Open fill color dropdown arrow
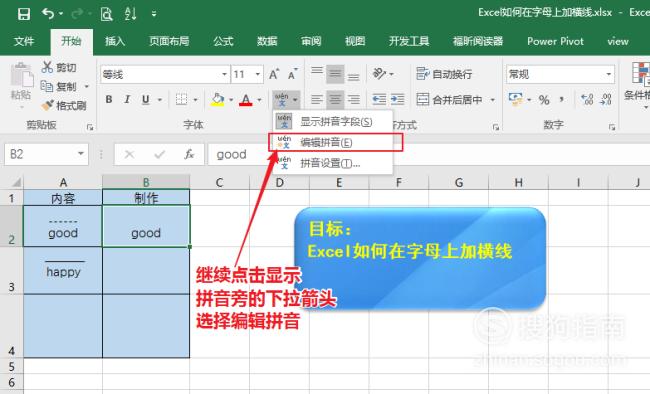650x394 pixels. click(x=231, y=100)
